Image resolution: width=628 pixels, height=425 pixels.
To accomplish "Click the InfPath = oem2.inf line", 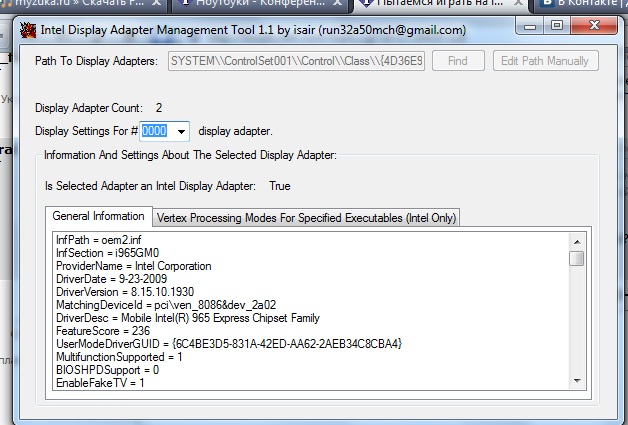I will click(99, 240).
